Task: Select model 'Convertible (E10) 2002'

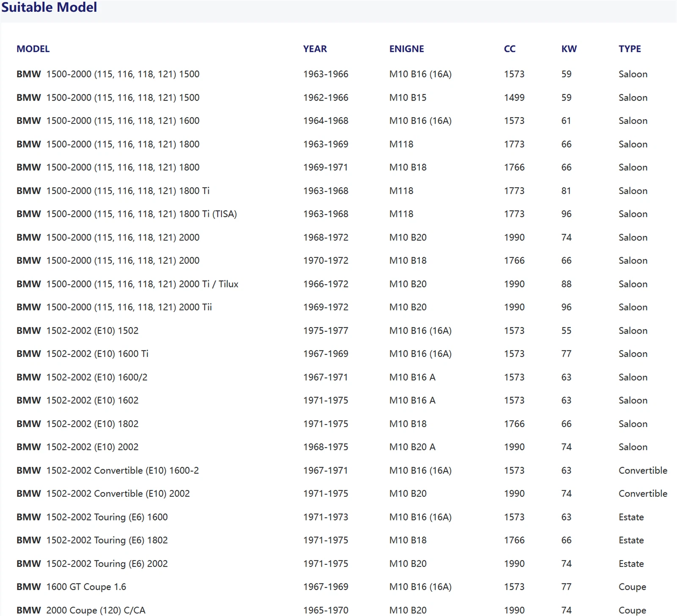Action: coord(103,494)
